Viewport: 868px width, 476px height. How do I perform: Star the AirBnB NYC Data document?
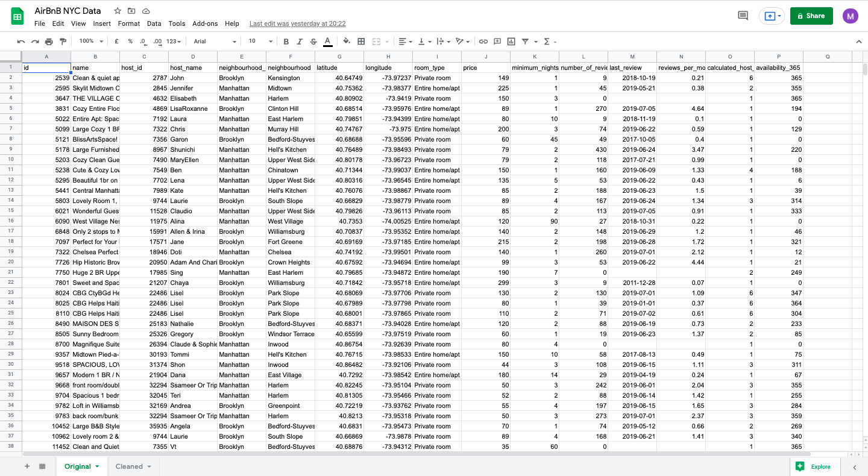click(118, 11)
